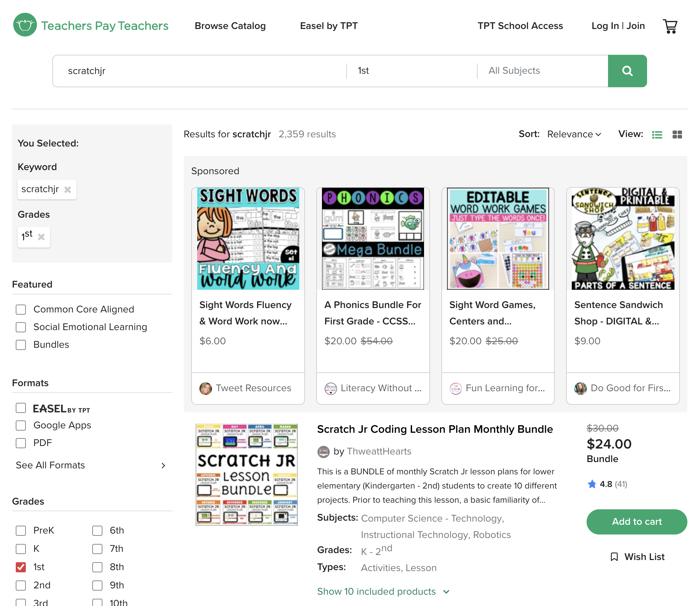Image resolution: width=700 pixels, height=606 pixels.
Task: Open A Phonics Bundle For First Grade title
Action: pyautogui.click(x=373, y=313)
